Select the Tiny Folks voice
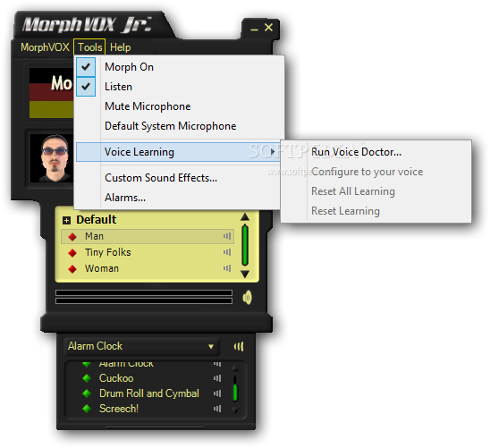 [148, 252]
